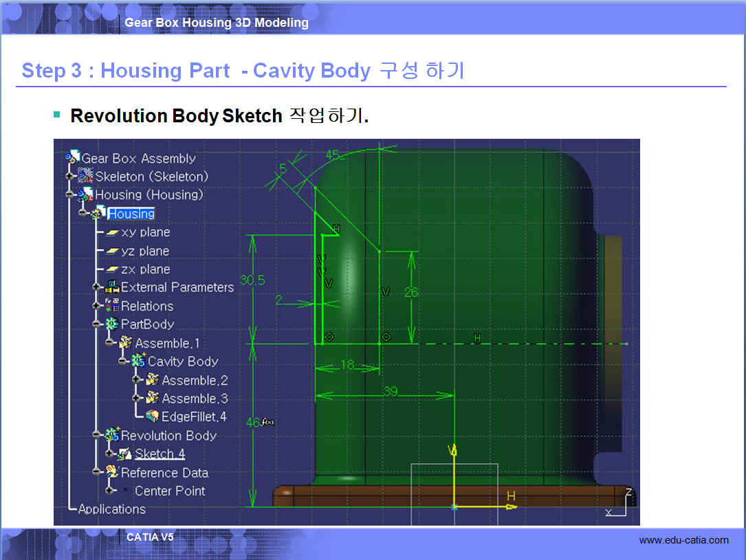
Task: Click the Relations icon in tree
Action: point(111,306)
